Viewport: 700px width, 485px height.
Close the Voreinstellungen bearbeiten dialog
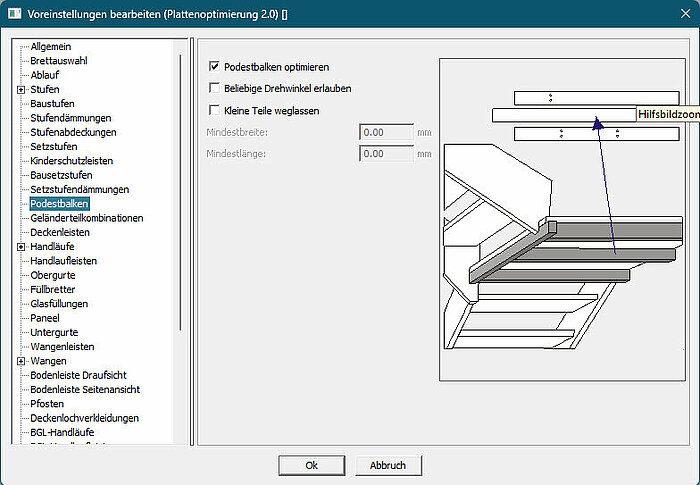[x=686, y=14]
